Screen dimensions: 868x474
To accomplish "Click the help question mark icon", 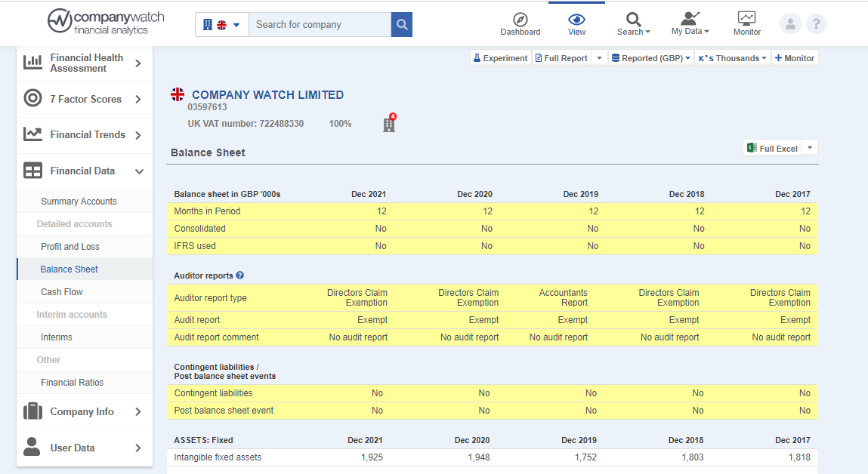I will coord(816,24).
